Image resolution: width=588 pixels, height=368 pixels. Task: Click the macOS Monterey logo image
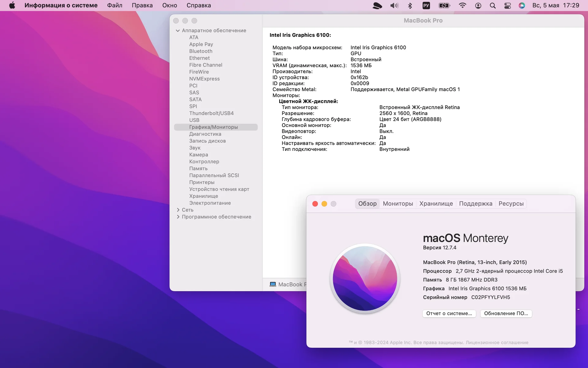click(x=365, y=278)
